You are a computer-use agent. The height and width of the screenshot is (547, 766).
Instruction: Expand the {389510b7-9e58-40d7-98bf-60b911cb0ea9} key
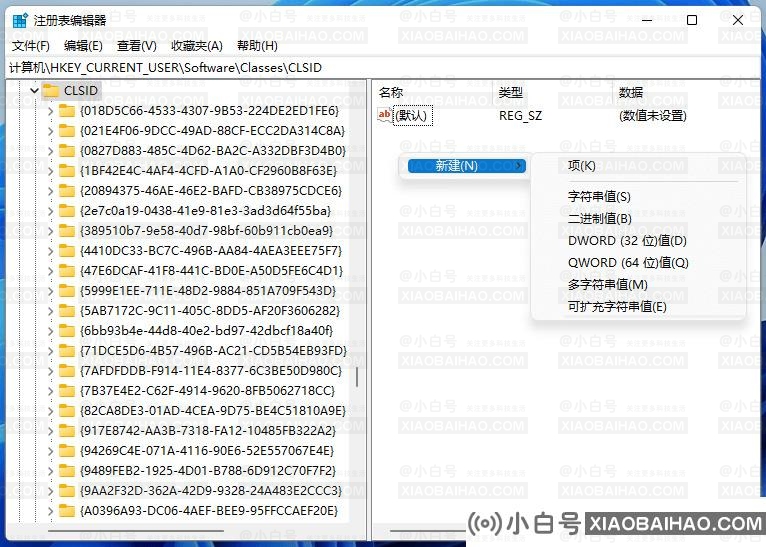[50, 231]
